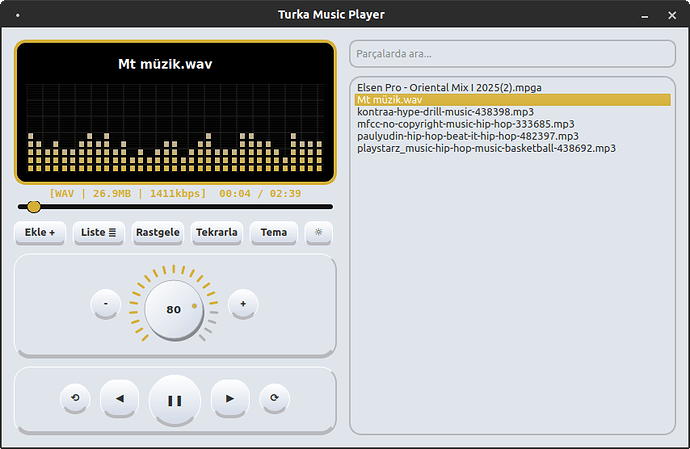Click the sun brightness icon button

point(319,232)
